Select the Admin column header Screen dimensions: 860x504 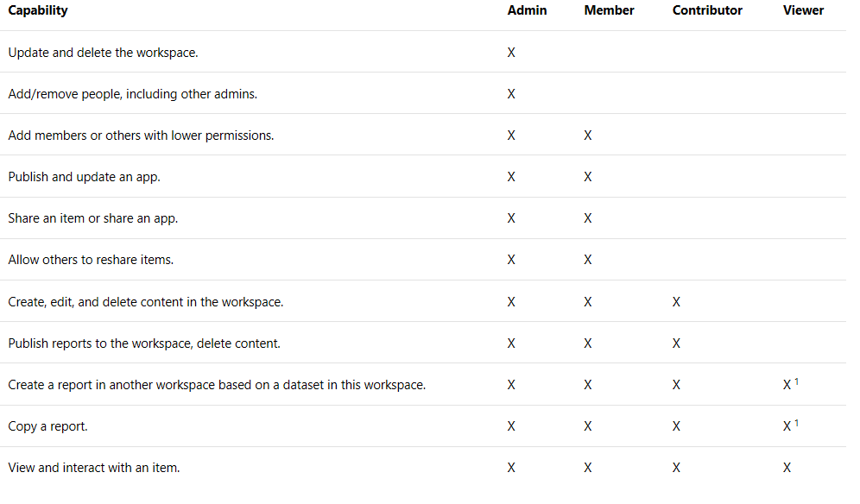click(x=527, y=10)
